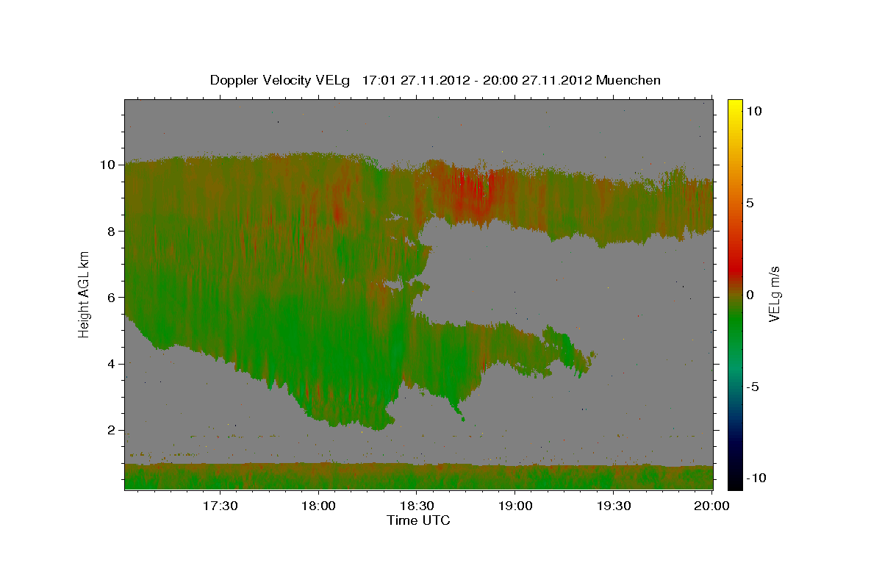Click the height tick label 8
Image resolution: width=882 pixels, height=588 pixels.
tap(112, 231)
